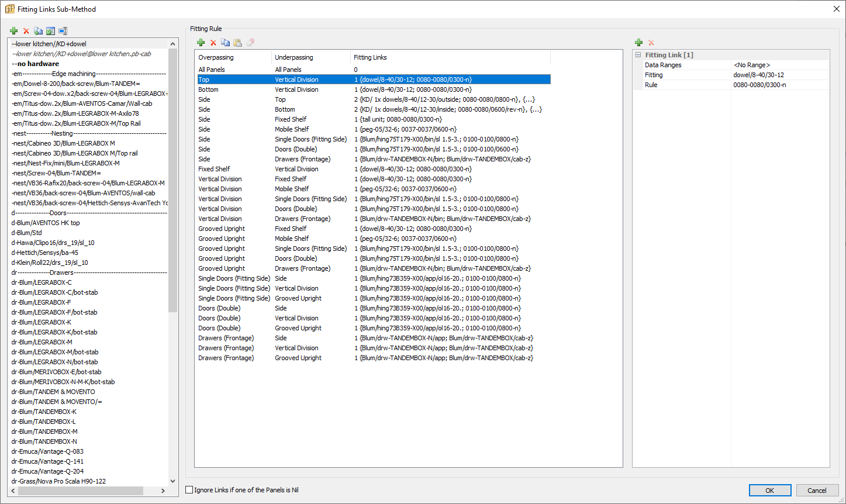Select 'dr-Blum/TANDEM & MOVENTO/=' entry
The width and height of the screenshot is (846, 504).
[89, 402]
